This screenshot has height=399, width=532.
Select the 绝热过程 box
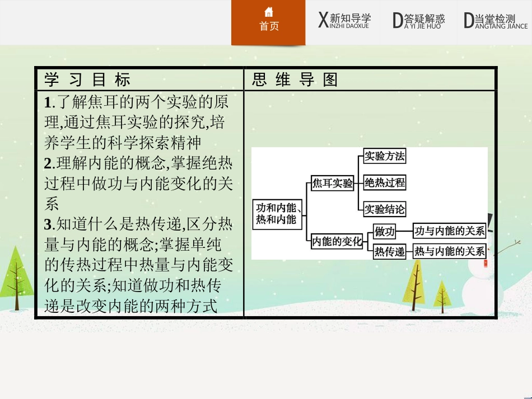tap(384, 183)
